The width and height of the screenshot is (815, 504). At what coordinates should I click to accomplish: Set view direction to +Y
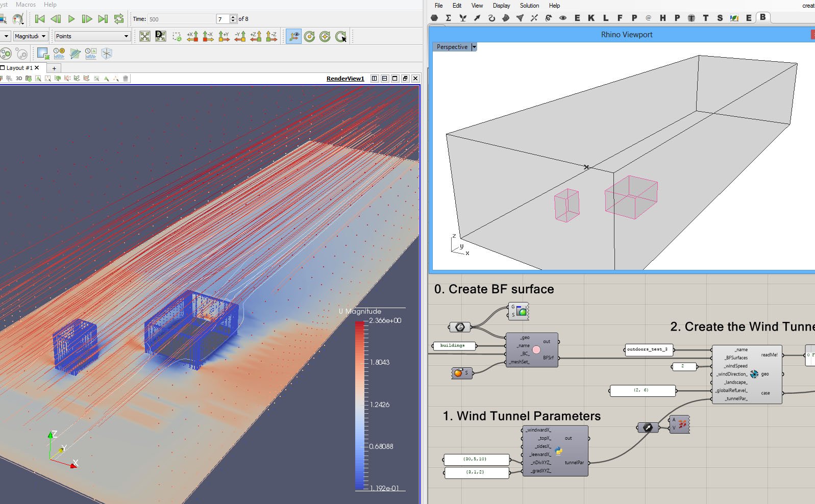(x=224, y=36)
